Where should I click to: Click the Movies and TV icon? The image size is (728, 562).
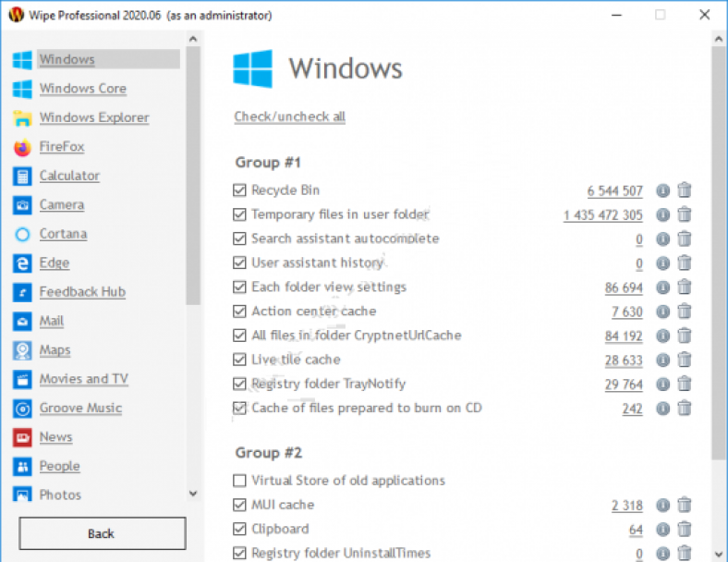click(x=22, y=380)
